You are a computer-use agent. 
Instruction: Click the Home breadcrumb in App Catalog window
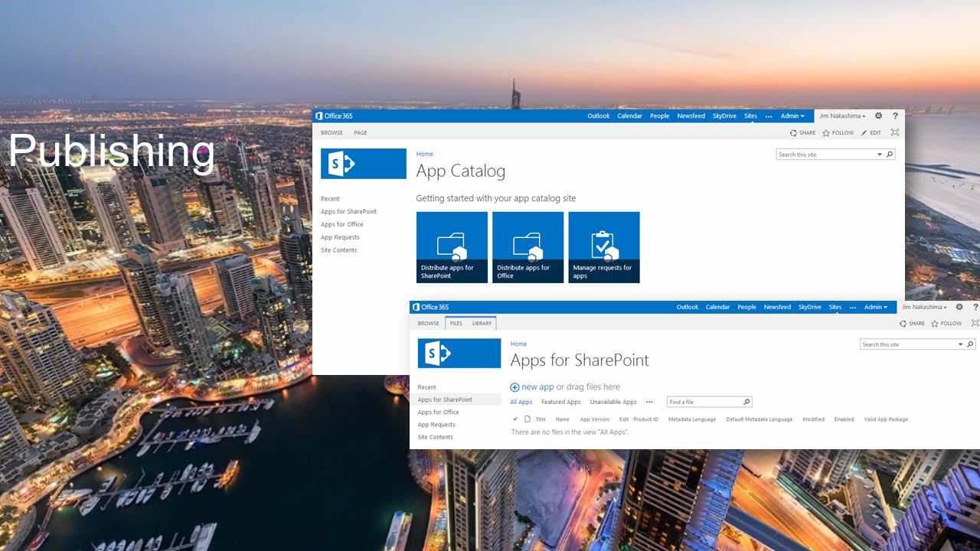425,154
